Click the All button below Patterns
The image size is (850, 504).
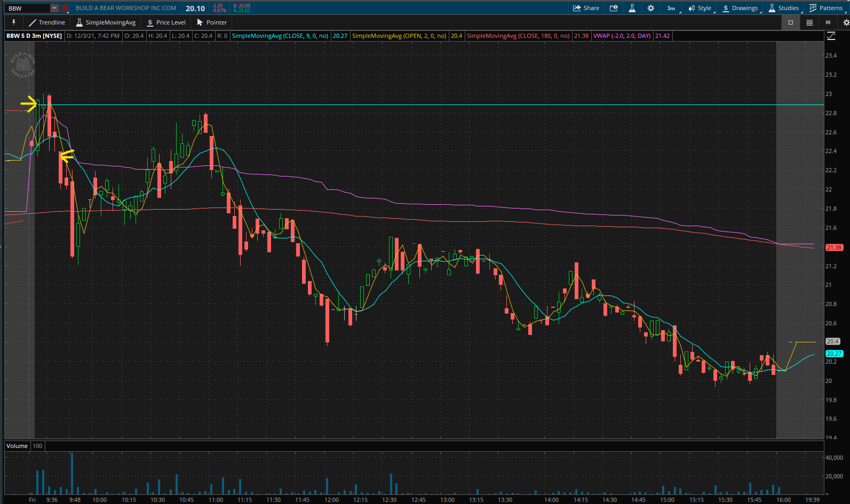point(828,22)
